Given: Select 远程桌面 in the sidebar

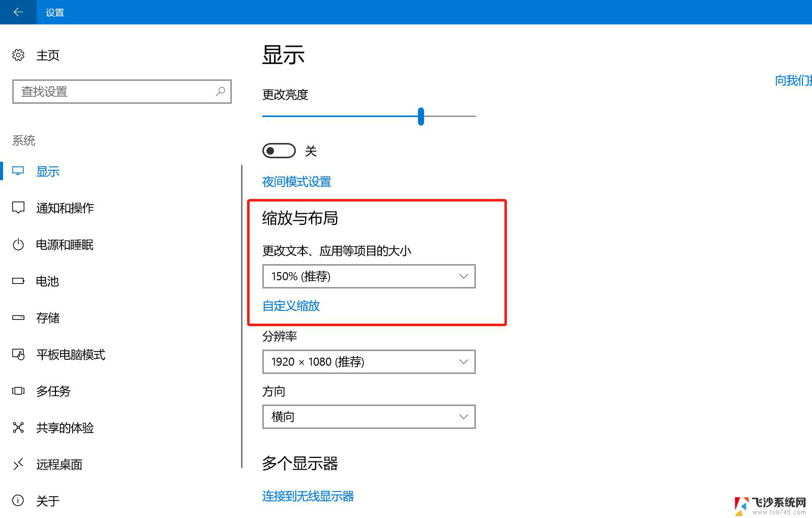Looking at the screenshot, I should [x=59, y=464].
